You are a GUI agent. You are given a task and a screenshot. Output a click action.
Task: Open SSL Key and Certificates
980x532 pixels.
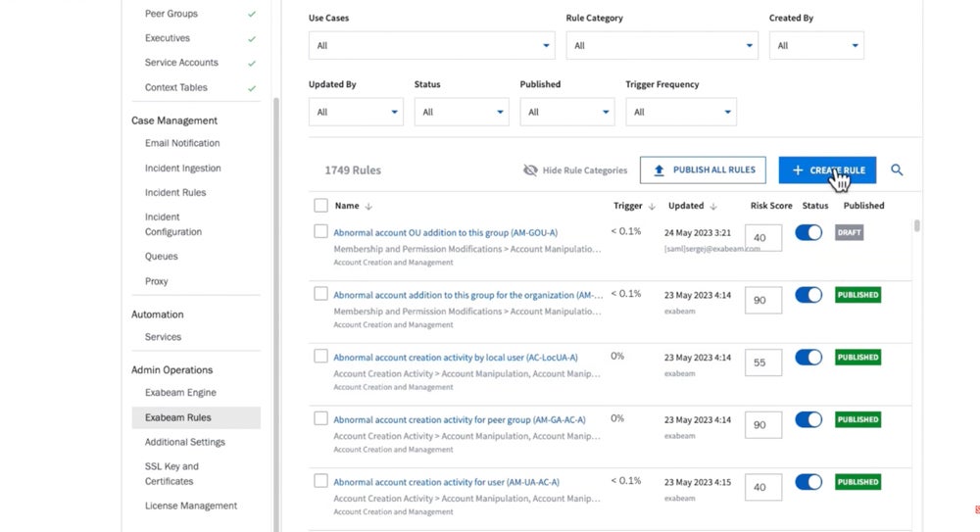pyautogui.click(x=171, y=474)
